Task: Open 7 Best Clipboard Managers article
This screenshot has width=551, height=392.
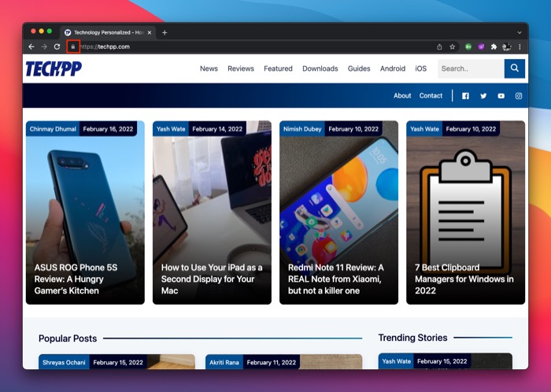Action: click(464, 279)
